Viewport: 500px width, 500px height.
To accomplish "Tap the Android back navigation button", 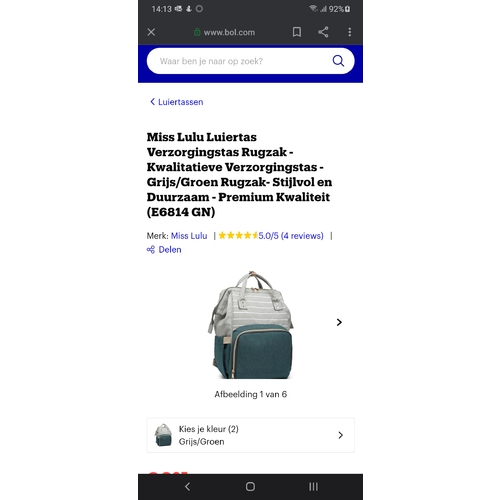I will (x=187, y=487).
